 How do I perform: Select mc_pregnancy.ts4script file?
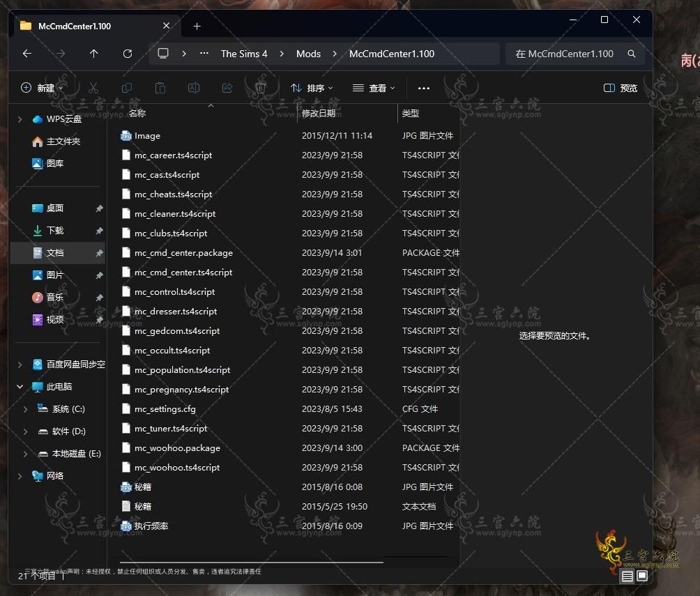point(290,389)
